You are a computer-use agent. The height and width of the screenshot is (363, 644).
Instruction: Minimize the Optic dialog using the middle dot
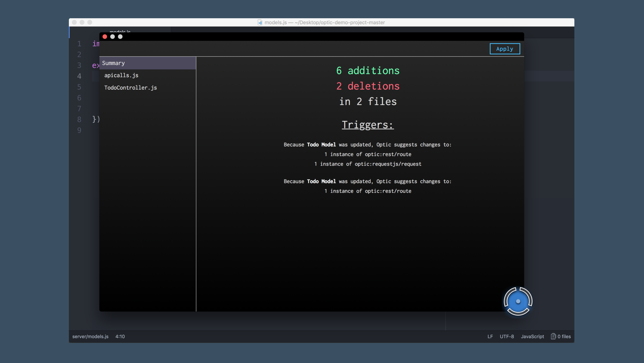112,37
